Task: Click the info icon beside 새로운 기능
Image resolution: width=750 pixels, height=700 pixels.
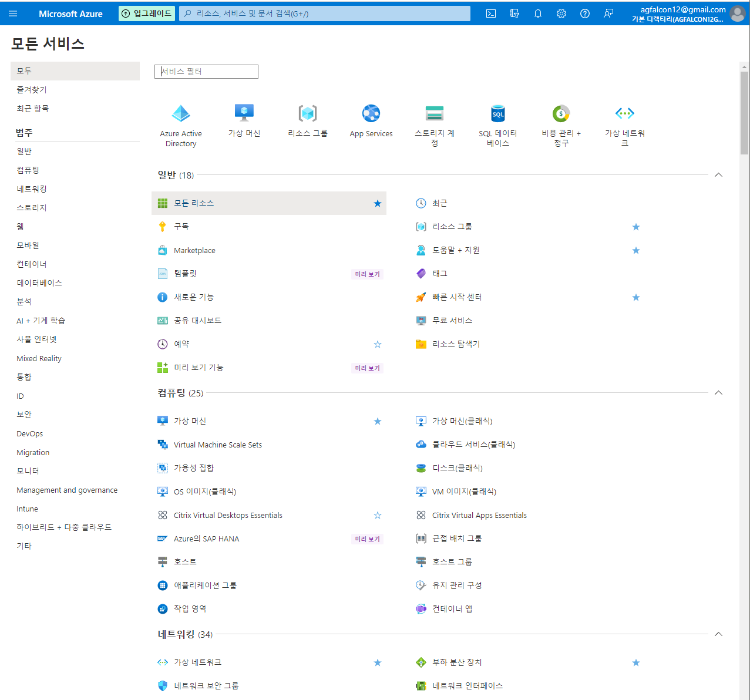Action: pos(163,297)
